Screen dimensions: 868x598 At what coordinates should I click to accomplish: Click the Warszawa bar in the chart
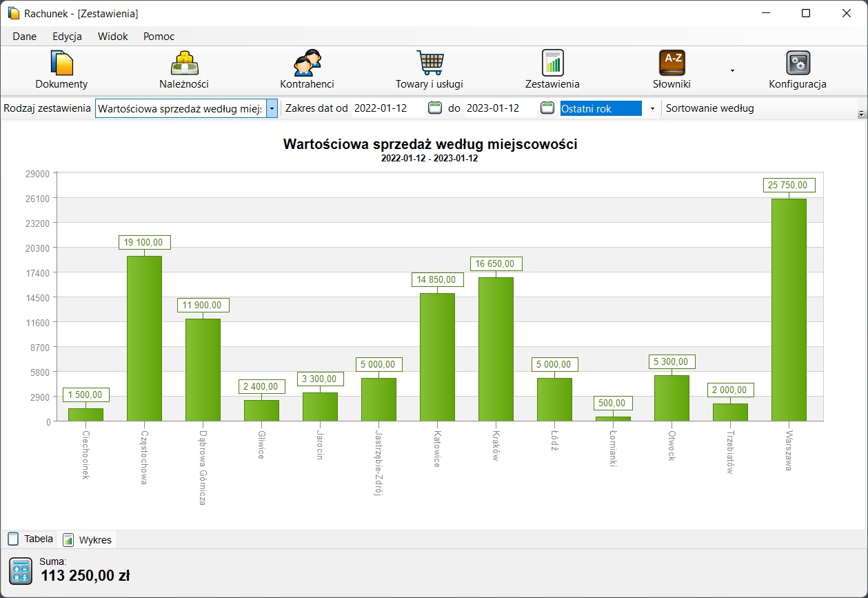point(789,310)
